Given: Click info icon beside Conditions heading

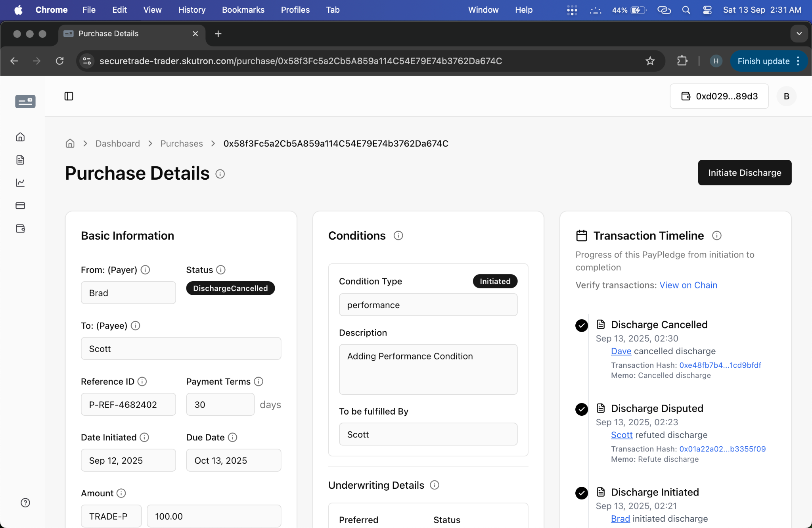Looking at the screenshot, I should coord(398,236).
